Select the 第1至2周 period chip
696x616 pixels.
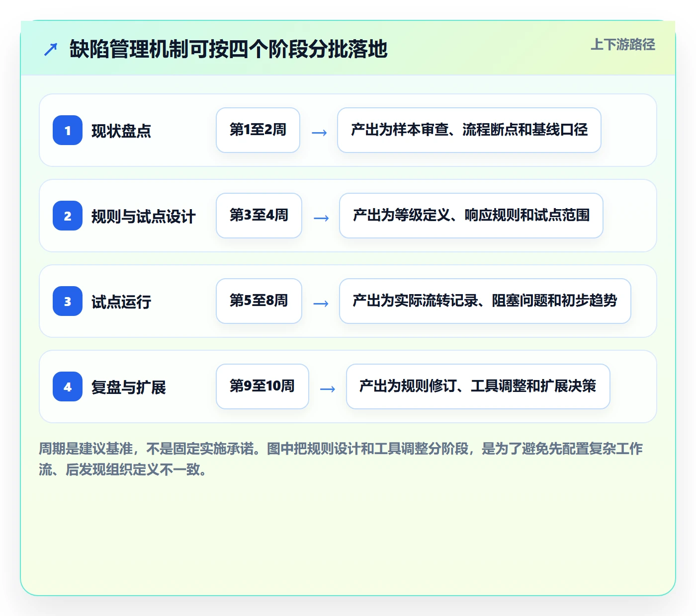pyautogui.click(x=258, y=130)
